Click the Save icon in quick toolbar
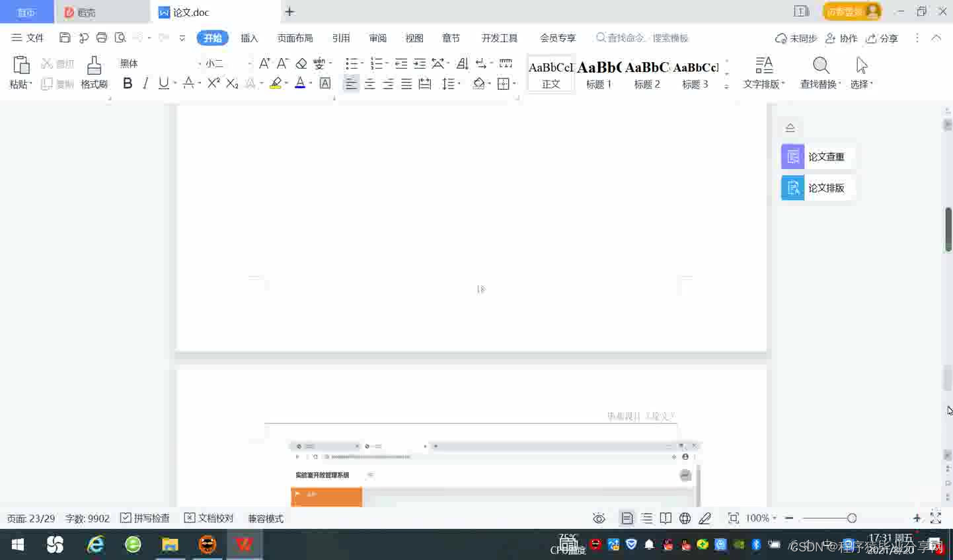The image size is (953, 560). [65, 38]
